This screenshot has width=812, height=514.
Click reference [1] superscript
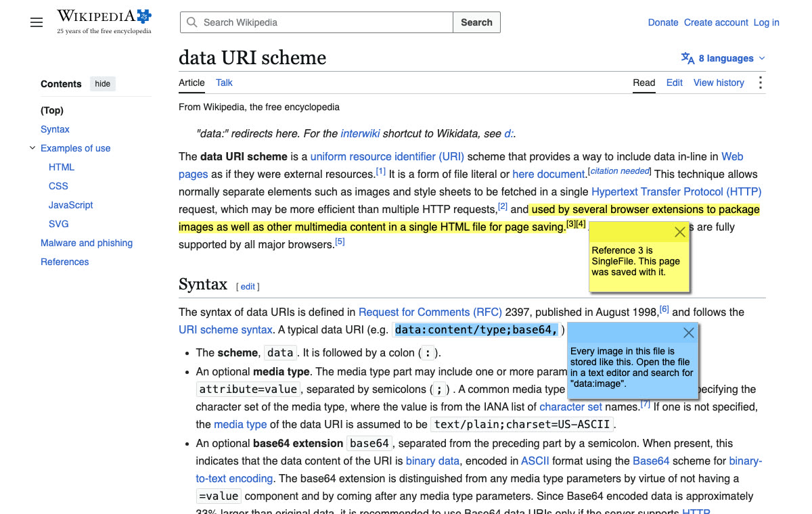pyautogui.click(x=381, y=171)
